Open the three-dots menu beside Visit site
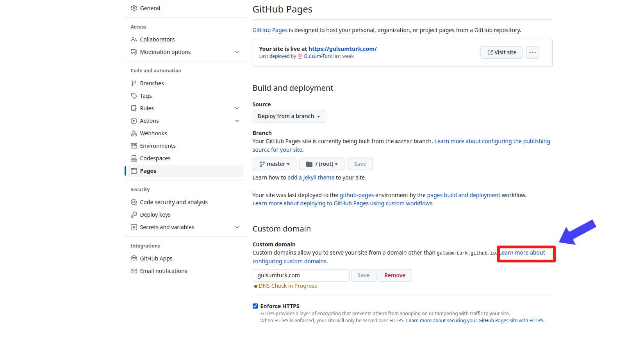 coord(533,52)
